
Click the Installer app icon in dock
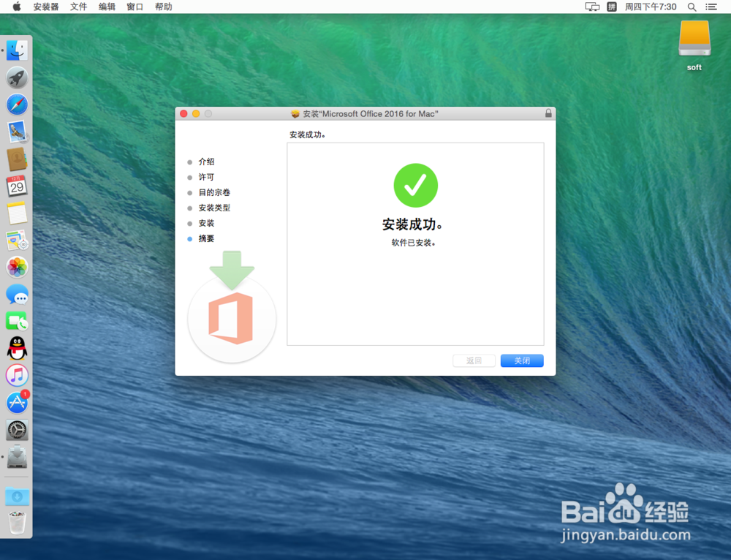click(x=18, y=457)
